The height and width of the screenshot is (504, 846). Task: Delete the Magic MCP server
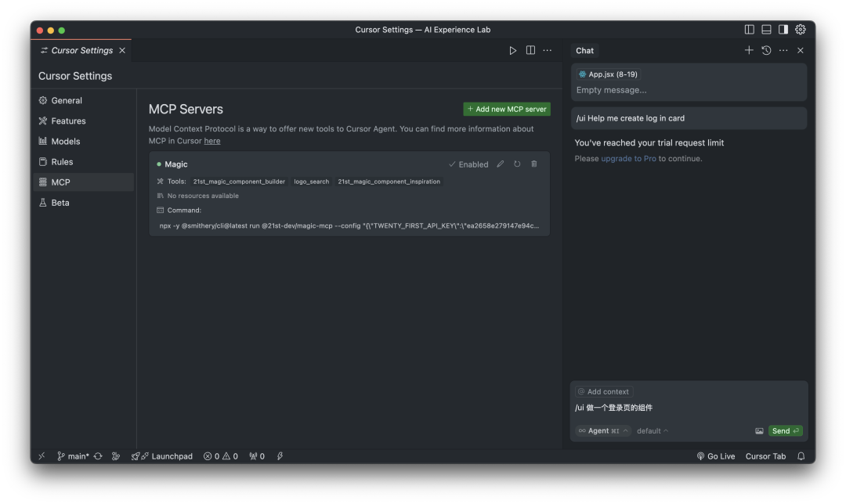[x=533, y=164]
